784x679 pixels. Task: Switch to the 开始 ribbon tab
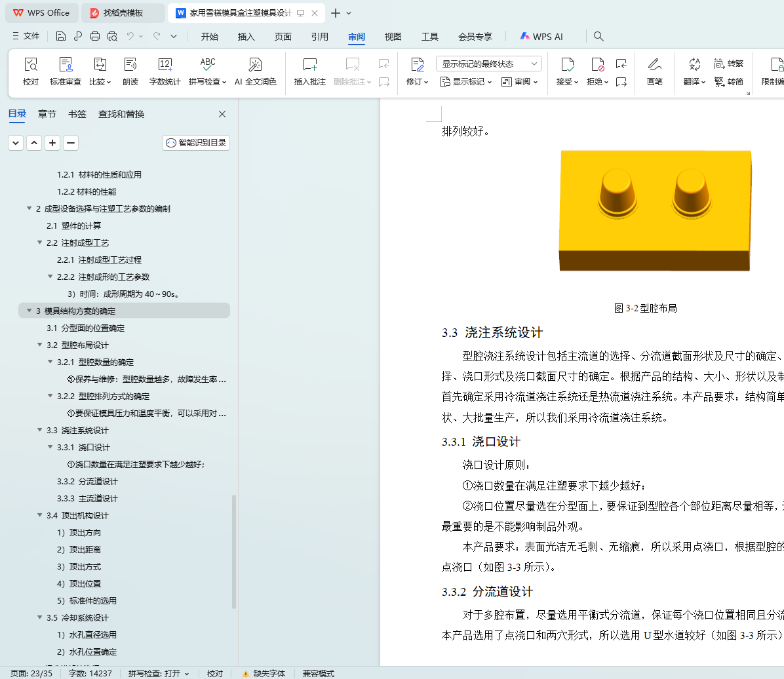coord(210,37)
